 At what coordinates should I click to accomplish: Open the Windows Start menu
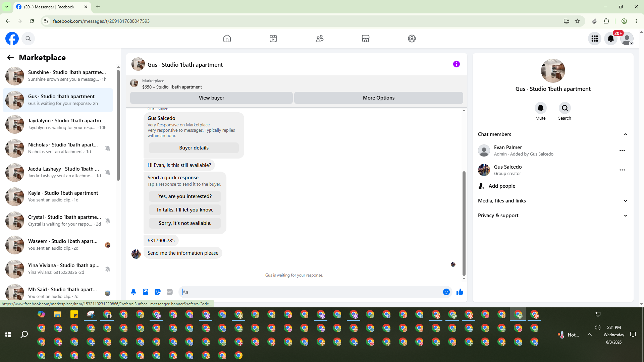point(8,335)
